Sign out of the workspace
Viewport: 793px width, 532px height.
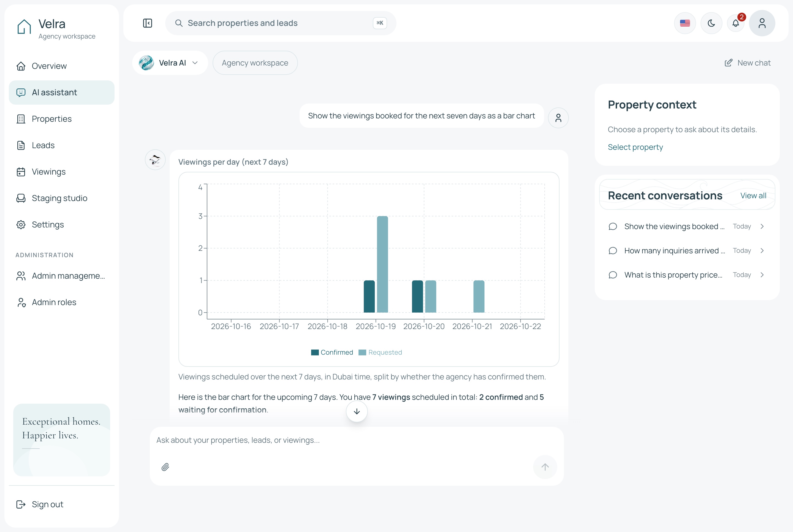[61, 504]
